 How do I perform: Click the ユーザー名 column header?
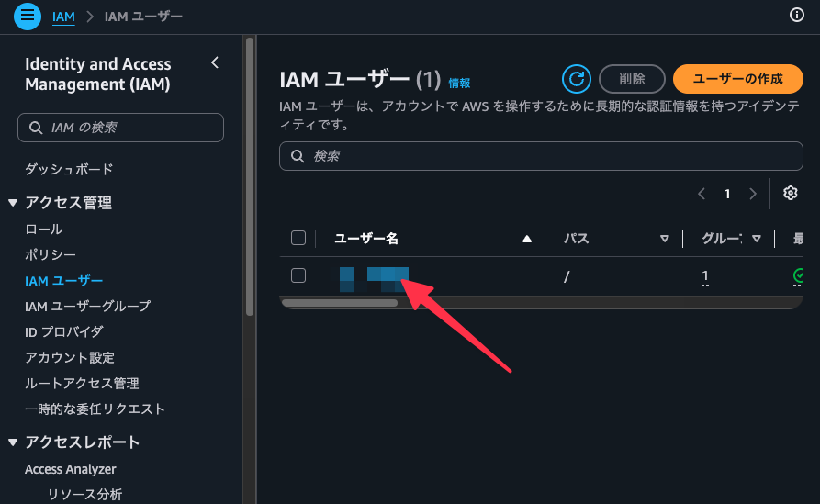pos(366,239)
